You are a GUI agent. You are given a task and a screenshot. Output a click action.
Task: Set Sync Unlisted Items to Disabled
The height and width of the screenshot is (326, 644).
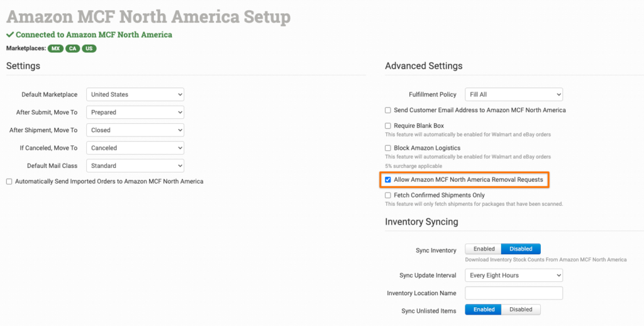pyautogui.click(x=521, y=310)
